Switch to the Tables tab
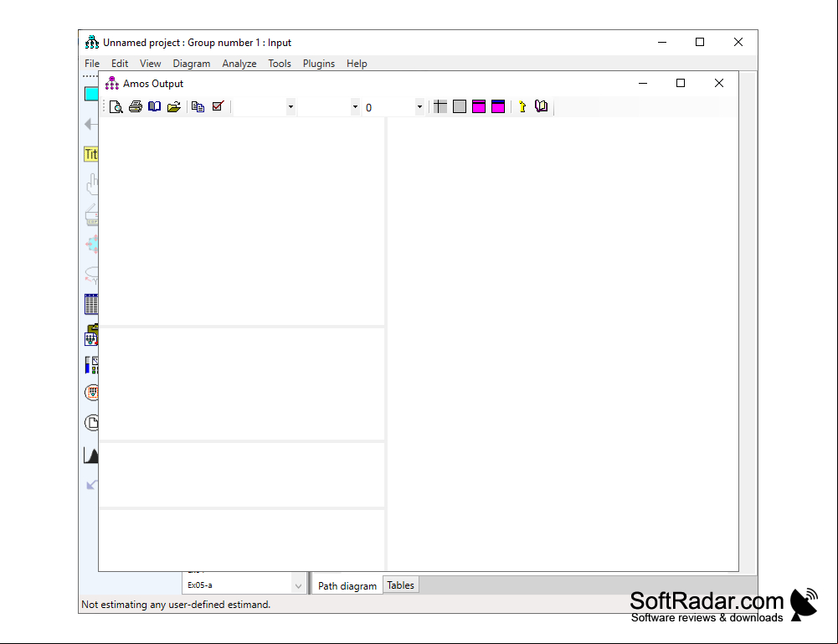838x644 pixels. pyautogui.click(x=401, y=585)
